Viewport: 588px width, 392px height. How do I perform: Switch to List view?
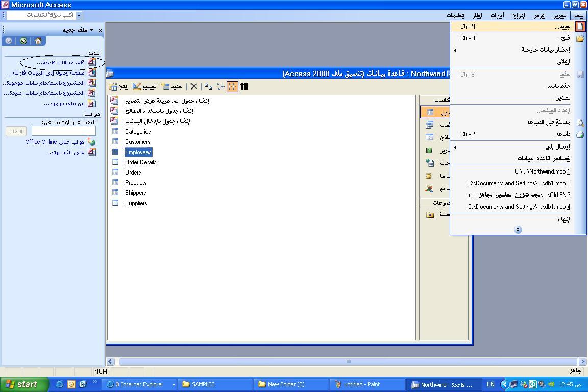(233, 87)
